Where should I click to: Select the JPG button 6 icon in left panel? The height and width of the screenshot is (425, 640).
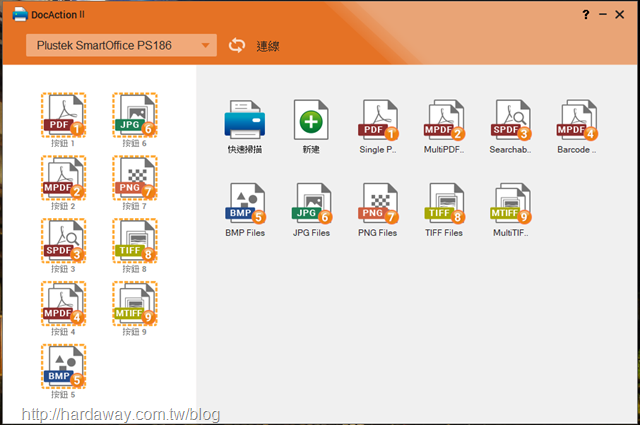tap(135, 115)
